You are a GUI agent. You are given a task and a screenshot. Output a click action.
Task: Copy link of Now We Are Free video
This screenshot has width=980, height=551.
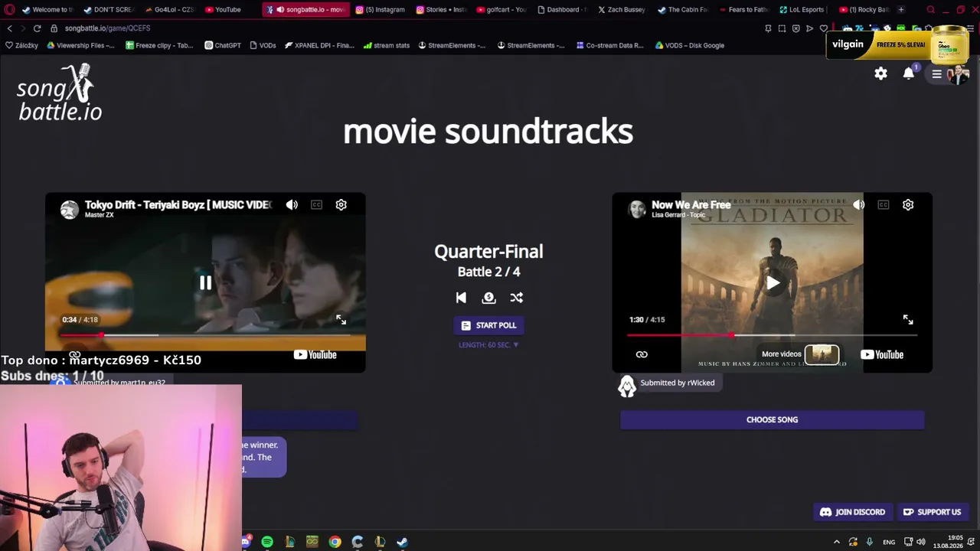coord(642,355)
